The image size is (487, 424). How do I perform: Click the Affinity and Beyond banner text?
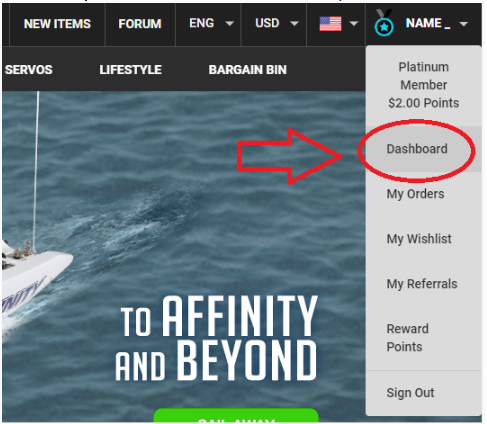(216, 337)
